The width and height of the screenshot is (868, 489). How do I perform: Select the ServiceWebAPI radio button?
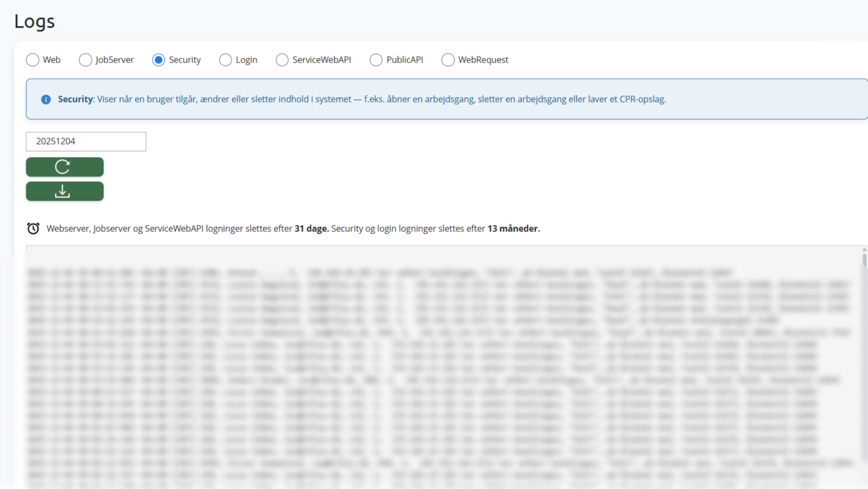tap(282, 60)
